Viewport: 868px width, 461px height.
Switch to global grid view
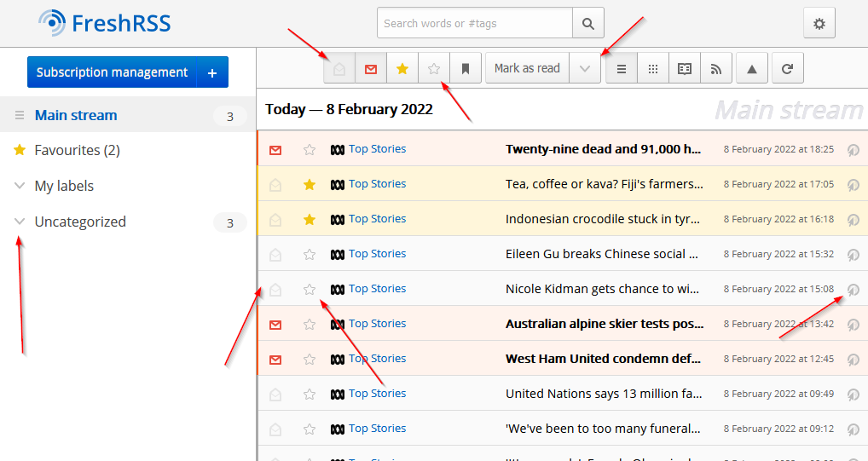(x=653, y=69)
